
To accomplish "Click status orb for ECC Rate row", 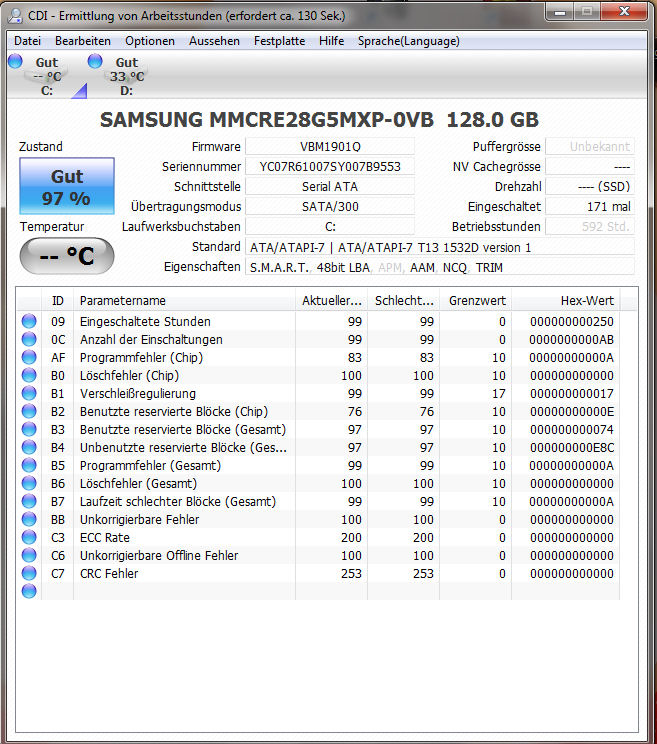I will click(x=29, y=538).
